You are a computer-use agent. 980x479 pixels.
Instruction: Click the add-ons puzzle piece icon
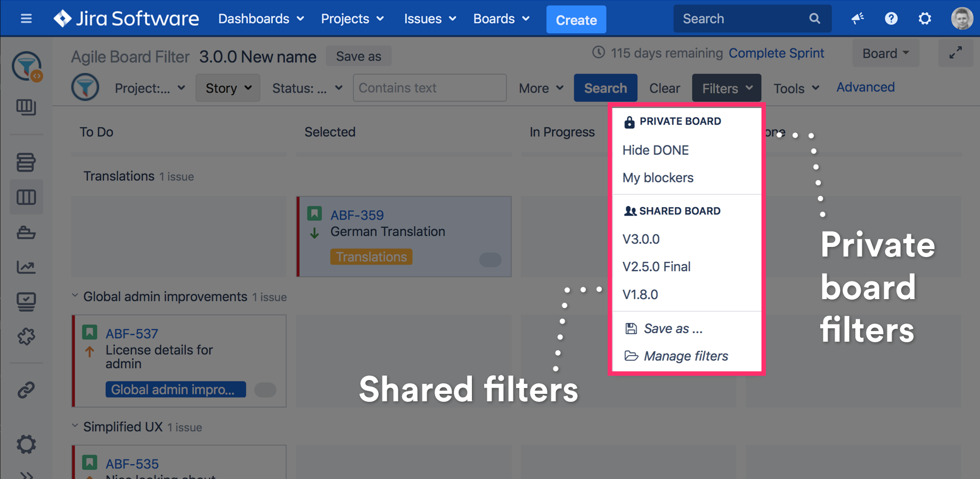tap(26, 336)
